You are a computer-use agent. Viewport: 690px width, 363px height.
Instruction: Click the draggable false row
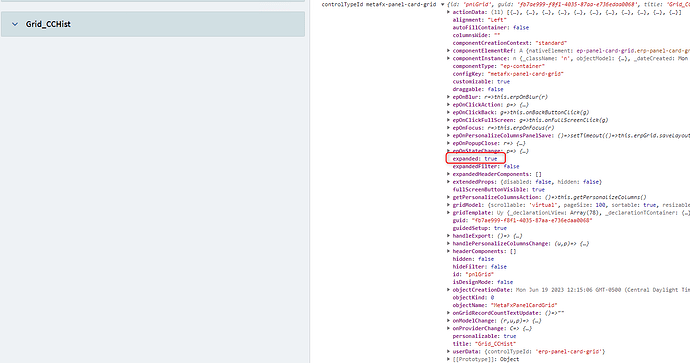[x=478, y=89]
